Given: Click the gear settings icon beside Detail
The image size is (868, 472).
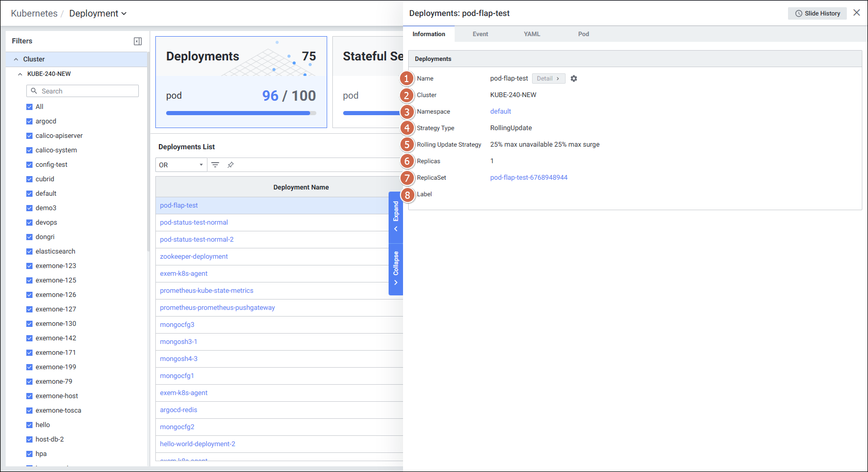Looking at the screenshot, I should (574, 78).
